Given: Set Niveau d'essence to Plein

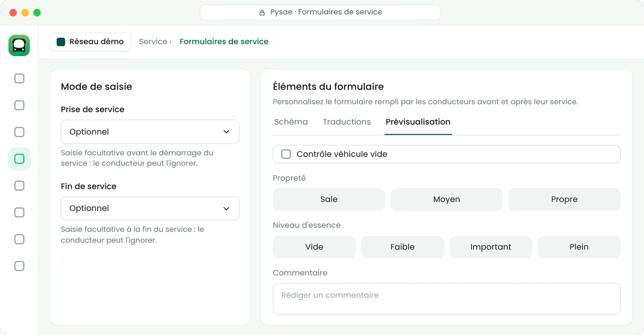Looking at the screenshot, I should 579,247.
